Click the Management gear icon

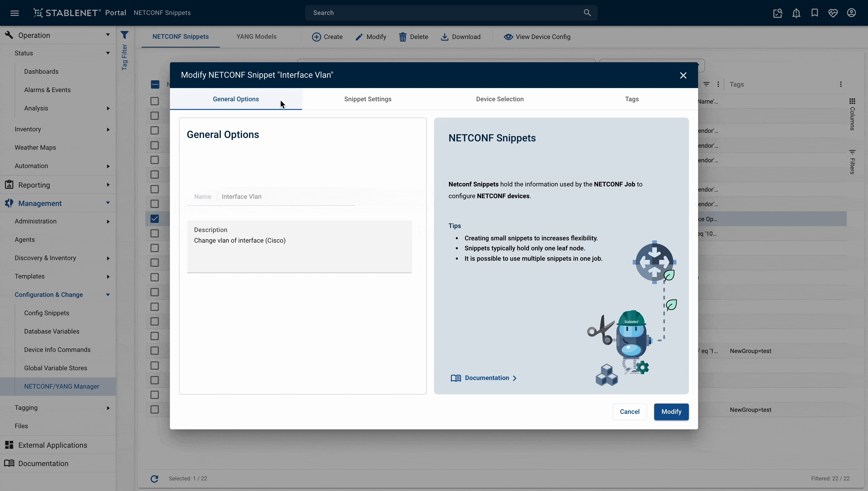point(9,203)
